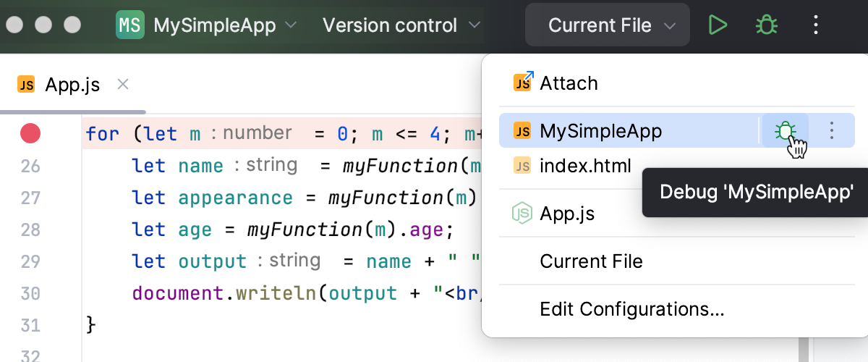868x362 pixels.
Task: Select Current File in the configurations list
Action: [x=591, y=261]
